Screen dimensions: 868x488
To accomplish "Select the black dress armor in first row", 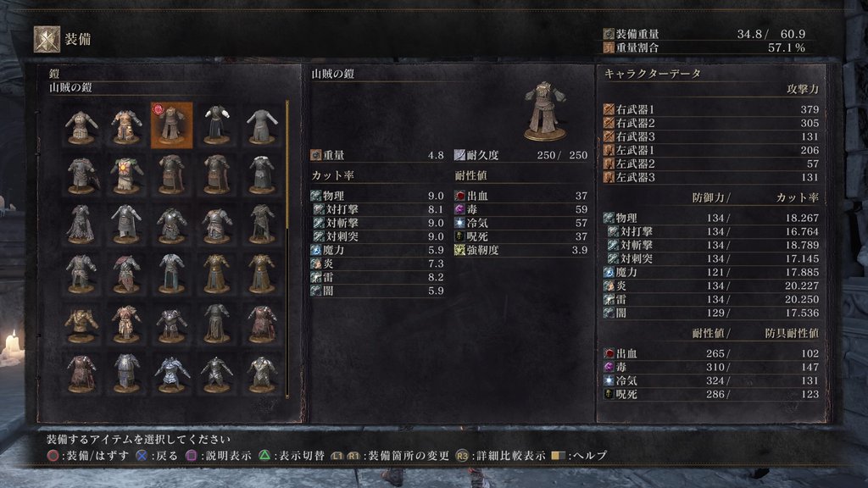I will coord(216,125).
